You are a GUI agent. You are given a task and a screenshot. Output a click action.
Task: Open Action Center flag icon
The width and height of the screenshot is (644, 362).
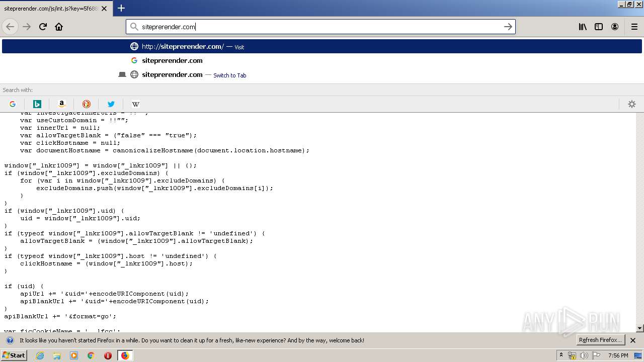point(596,355)
